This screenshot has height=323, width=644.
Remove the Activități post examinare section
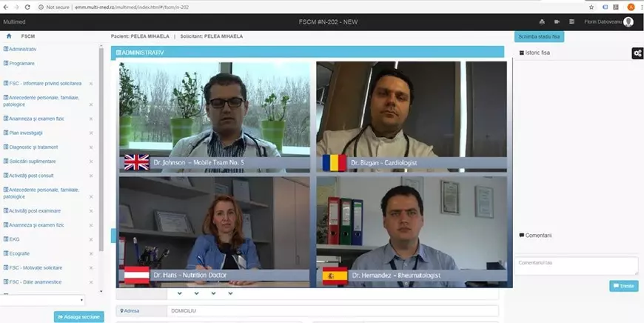coord(91,211)
